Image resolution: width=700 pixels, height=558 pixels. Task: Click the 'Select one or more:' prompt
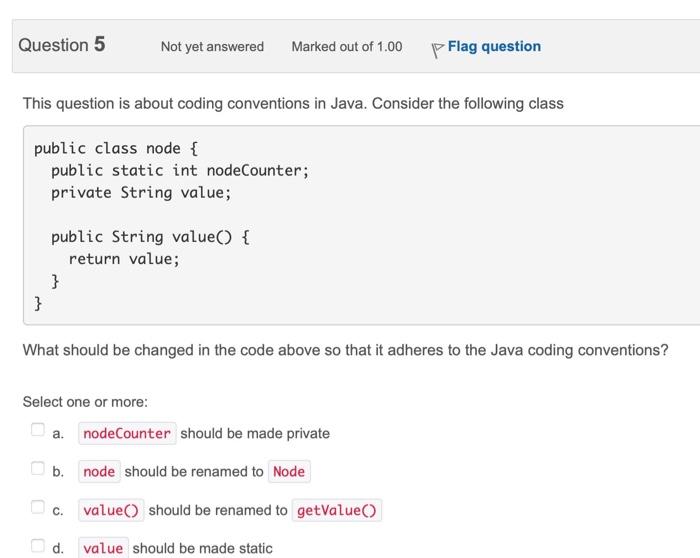[x=85, y=401]
